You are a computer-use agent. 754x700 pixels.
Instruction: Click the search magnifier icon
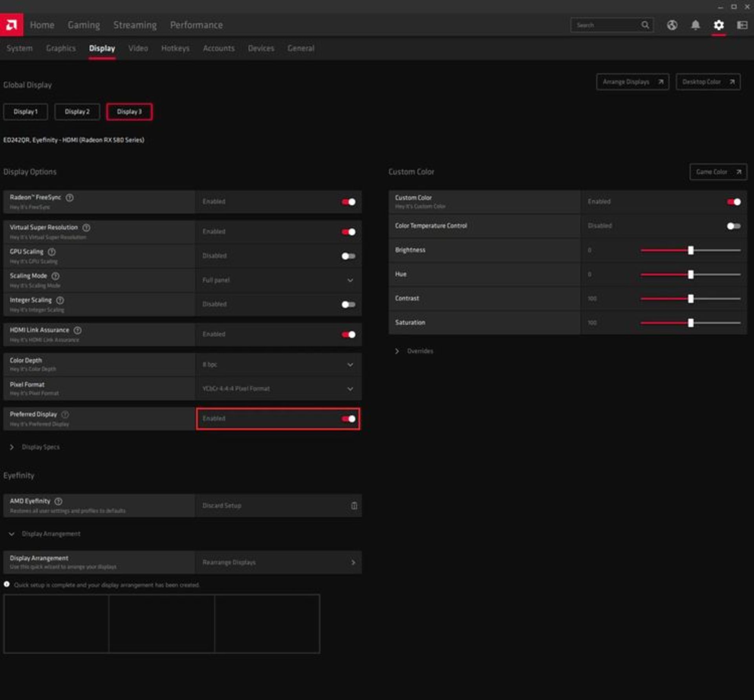(x=645, y=25)
